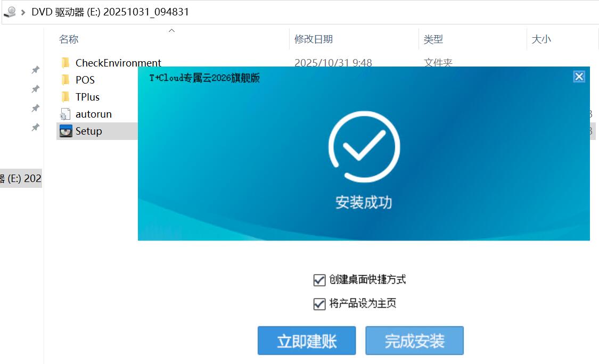Click the topmost pin icon in navigation pane
599x364 pixels.
click(35, 70)
